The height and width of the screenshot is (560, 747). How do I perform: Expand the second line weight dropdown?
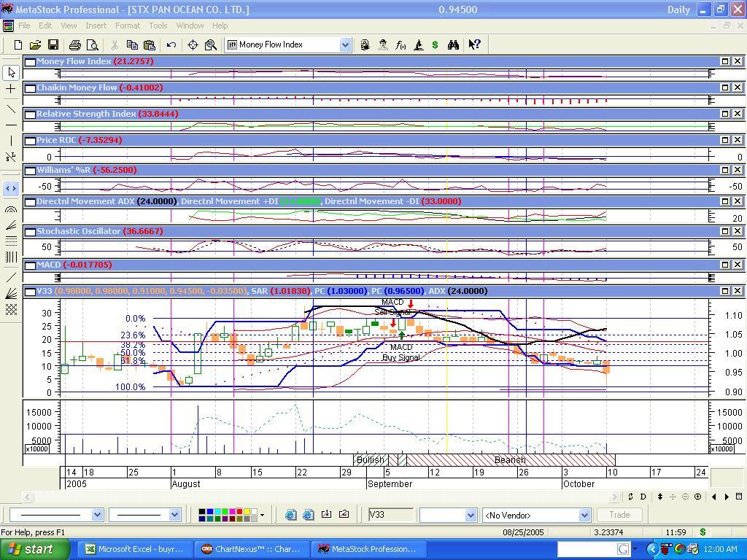point(175,515)
